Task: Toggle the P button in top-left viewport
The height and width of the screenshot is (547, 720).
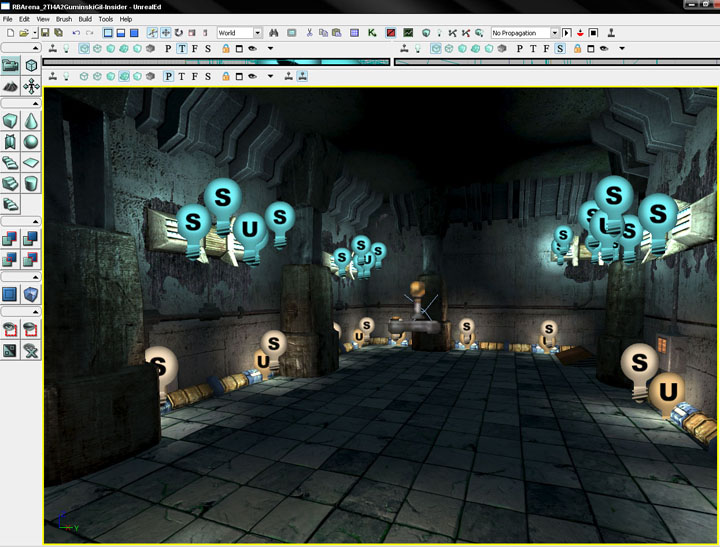Action: (x=168, y=48)
